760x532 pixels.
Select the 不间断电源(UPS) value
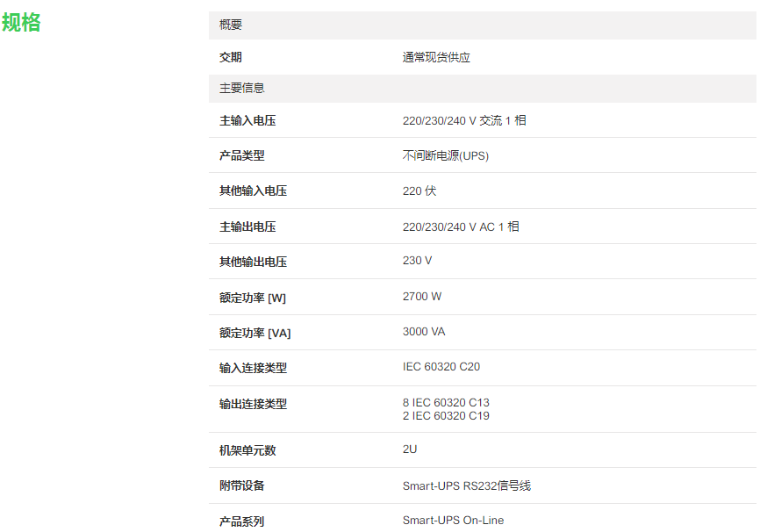(x=445, y=155)
